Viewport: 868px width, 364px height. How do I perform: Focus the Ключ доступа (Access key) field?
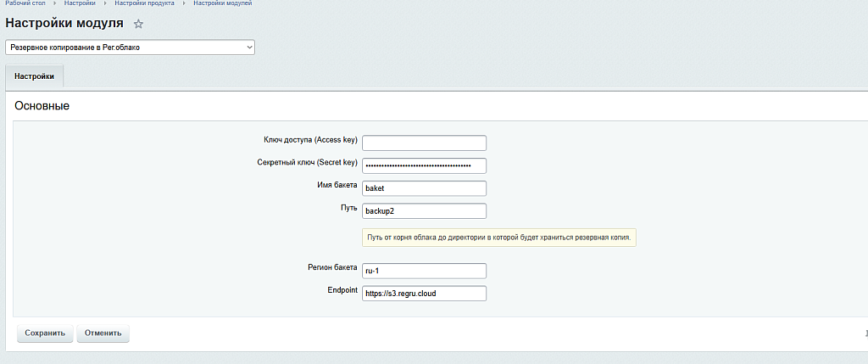pos(424,143)
